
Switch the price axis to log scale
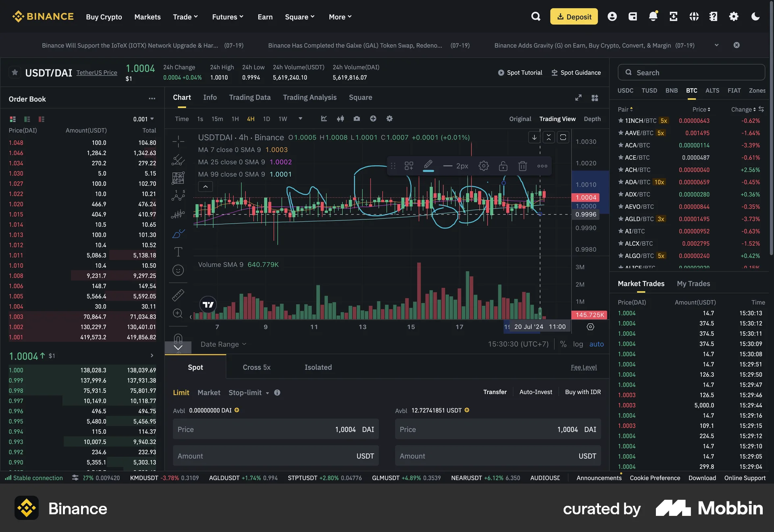point(578,344)
